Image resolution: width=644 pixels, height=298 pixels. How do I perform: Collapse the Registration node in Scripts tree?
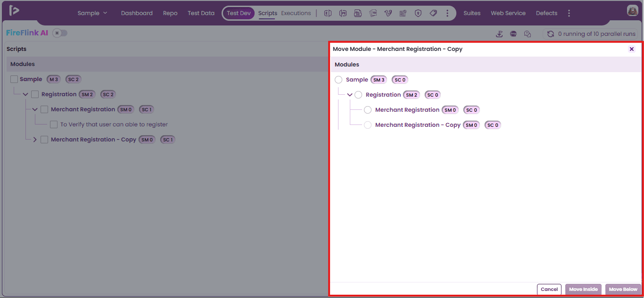click(x=25, y=94)
